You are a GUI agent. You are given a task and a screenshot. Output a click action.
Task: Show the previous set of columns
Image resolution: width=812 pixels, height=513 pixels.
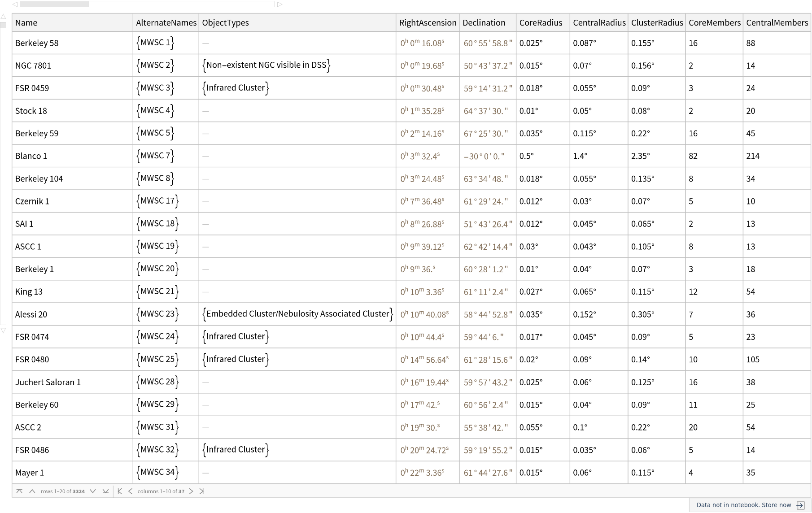tap(130, 491)
